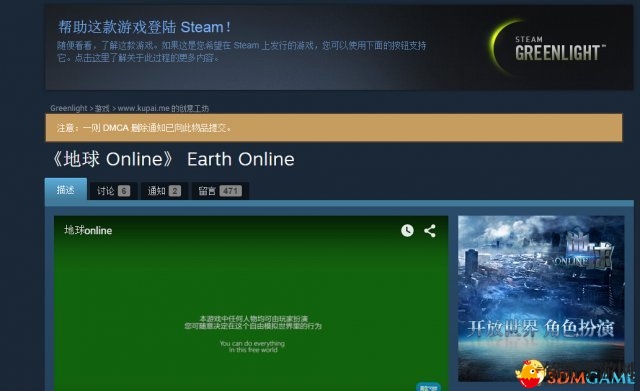Click the 3DMGAME chick mascot watermark
This screenshot has height=391, width=640.
[x=530, y=372]
